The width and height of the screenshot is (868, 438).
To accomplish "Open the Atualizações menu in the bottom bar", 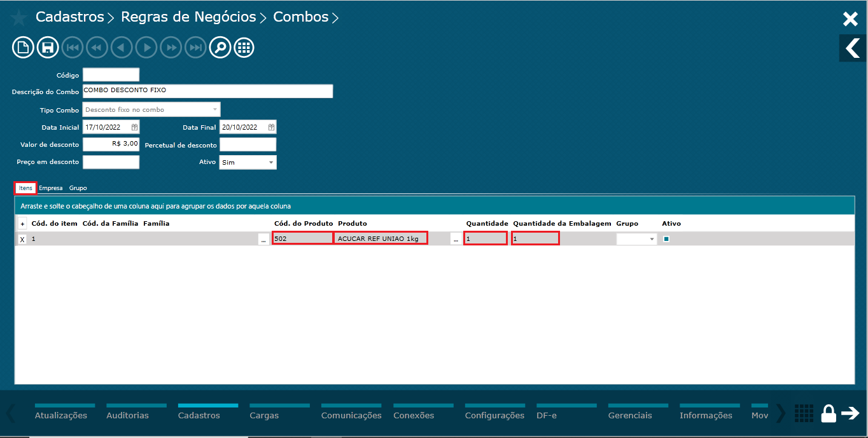I will point(60,415).
